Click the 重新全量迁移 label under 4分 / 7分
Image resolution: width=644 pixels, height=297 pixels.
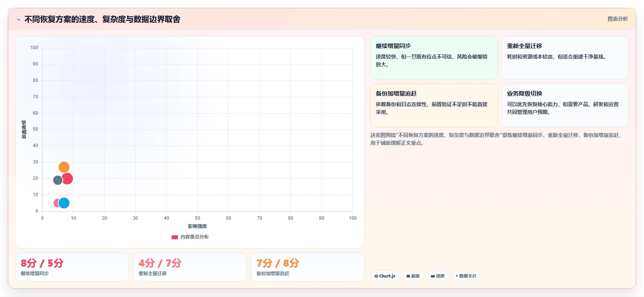153,274
